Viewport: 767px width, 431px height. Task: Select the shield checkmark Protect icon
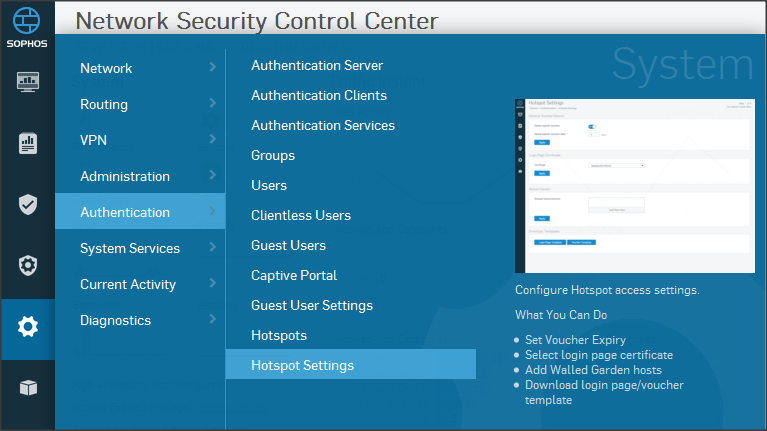click(x=28, y=205)
